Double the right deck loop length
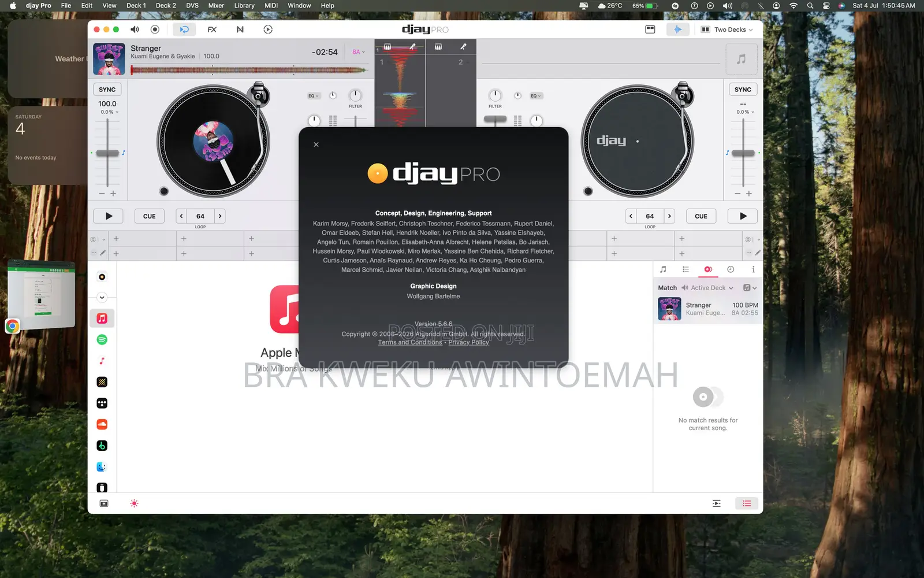Screen dimensions: 924x578 tap(669, 216)
